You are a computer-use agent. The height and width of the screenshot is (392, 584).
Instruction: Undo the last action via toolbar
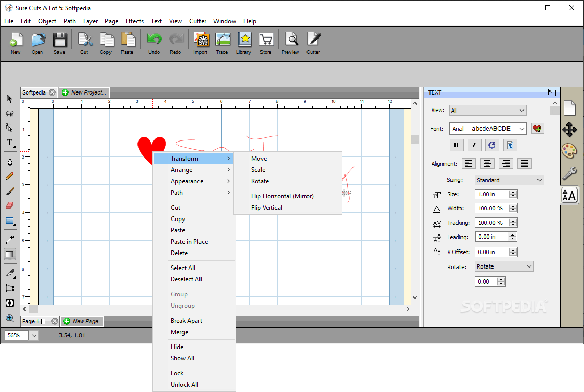(x=154, y=43)
